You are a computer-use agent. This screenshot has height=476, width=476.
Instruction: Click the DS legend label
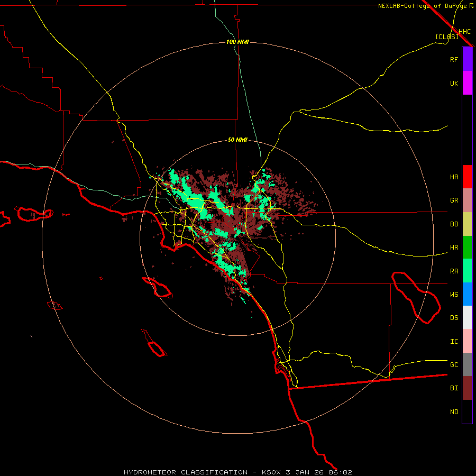(x=454, y=318)
